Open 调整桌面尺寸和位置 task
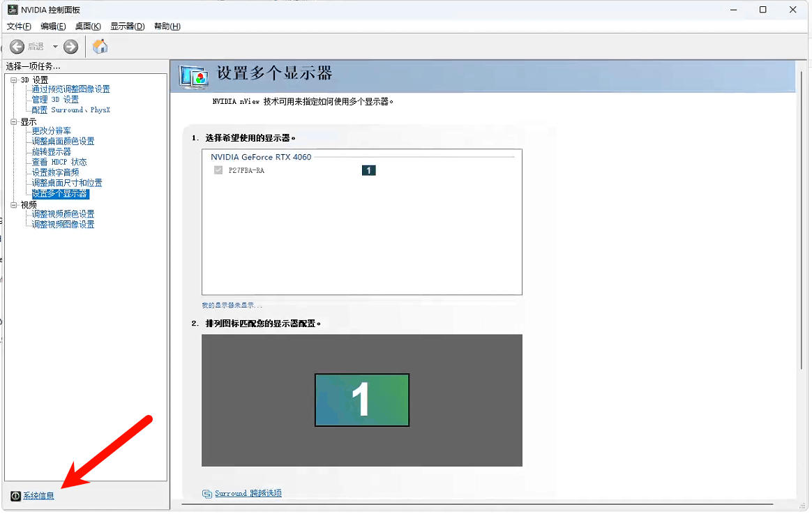 click(67, 183)
